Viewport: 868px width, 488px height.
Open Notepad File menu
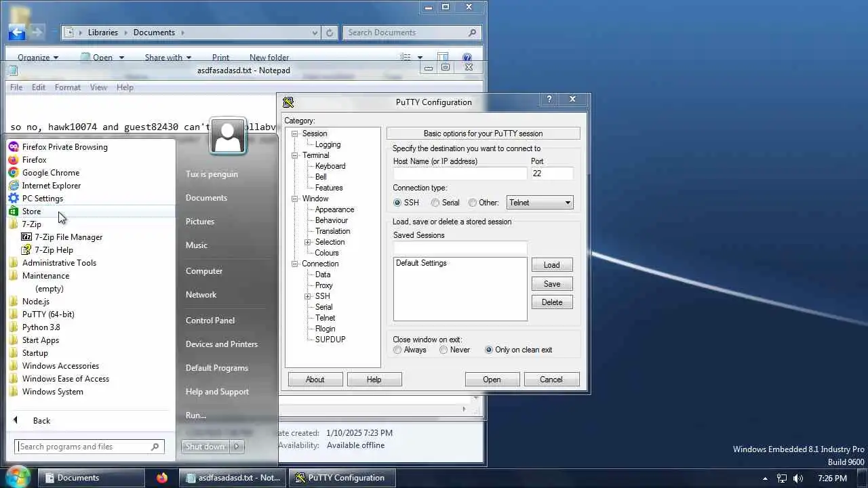(16, 87)
